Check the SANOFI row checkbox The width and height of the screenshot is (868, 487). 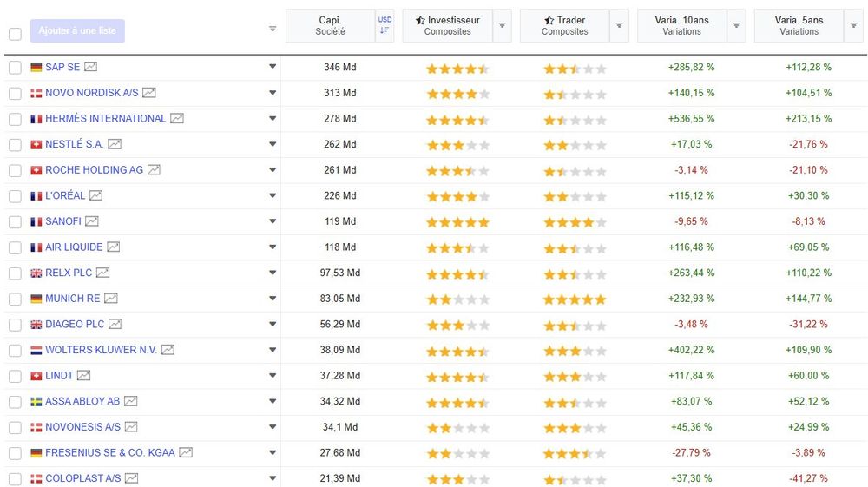(x=15, y=222)
